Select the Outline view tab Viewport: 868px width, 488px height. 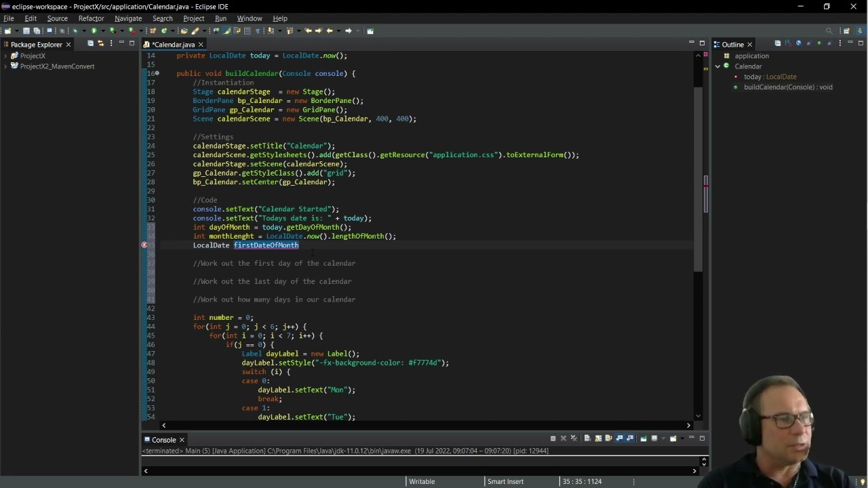(732, 44)
